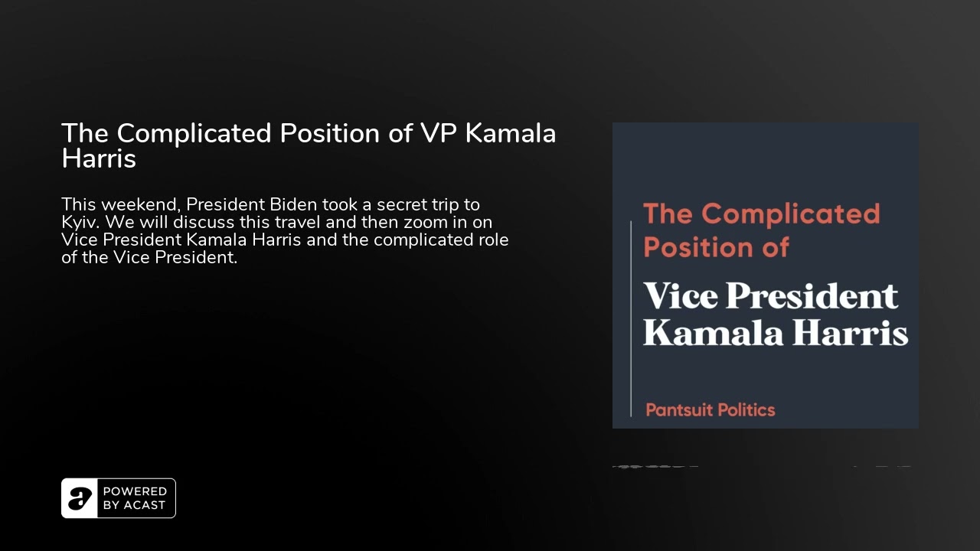
Task: Open the Powered by Acast badge text
Action: click(x=135, y=498)
